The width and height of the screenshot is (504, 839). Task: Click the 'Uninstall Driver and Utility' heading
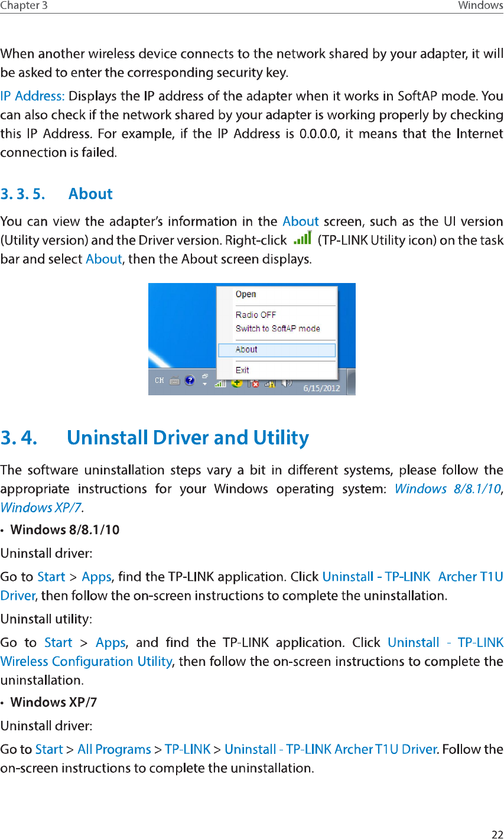[x=188, y=438]
